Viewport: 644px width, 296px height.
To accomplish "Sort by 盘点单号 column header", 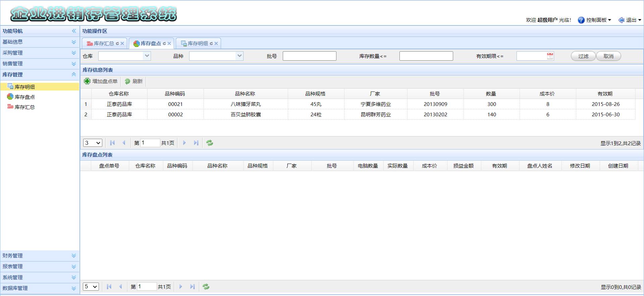I will (109, 166).
